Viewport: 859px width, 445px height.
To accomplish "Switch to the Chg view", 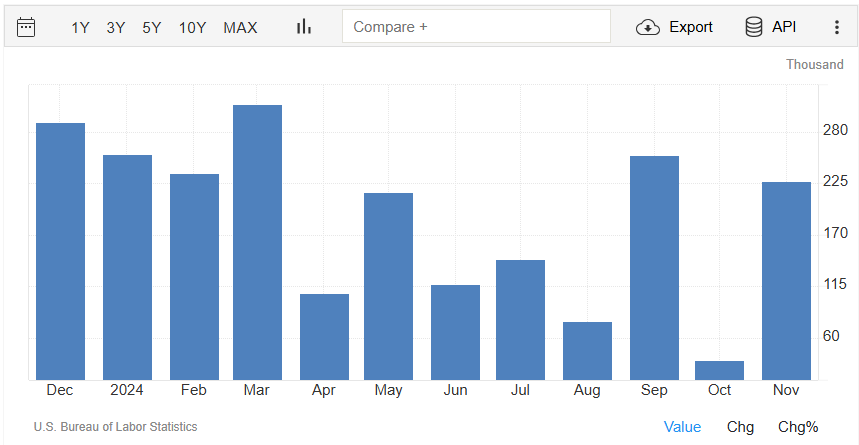I will click(x=740, y=427).
